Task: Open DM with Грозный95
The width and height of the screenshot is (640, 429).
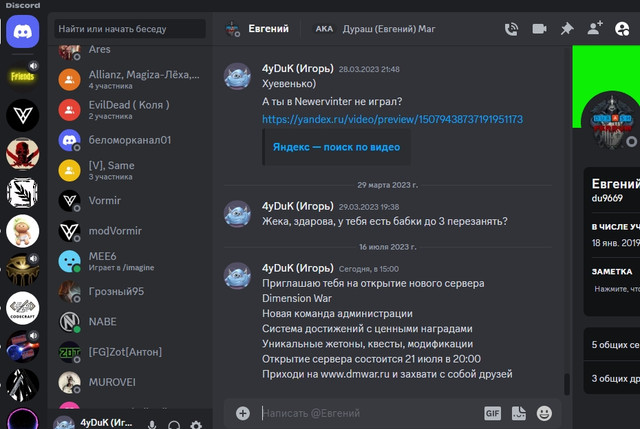Action: point(130,291)
